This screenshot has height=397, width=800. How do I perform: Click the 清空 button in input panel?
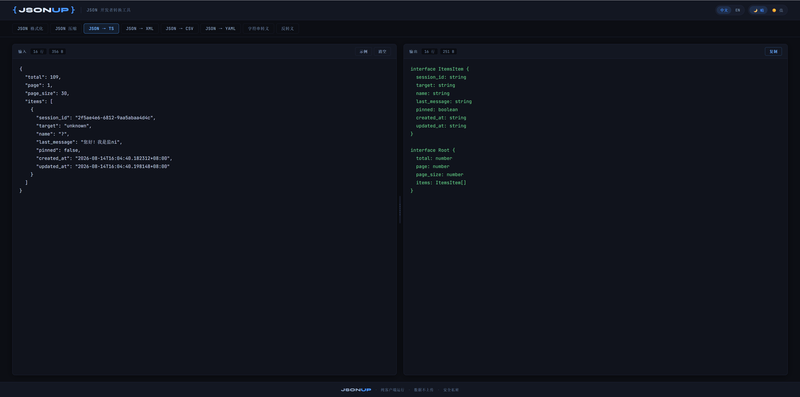click(x=382, y=52)
